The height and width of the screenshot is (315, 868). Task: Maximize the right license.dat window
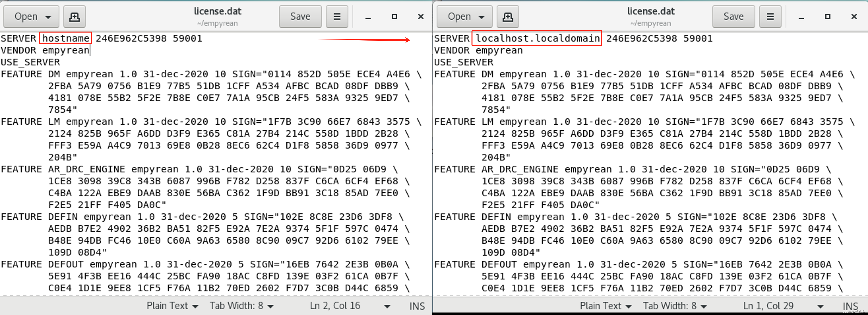(828, 17)
